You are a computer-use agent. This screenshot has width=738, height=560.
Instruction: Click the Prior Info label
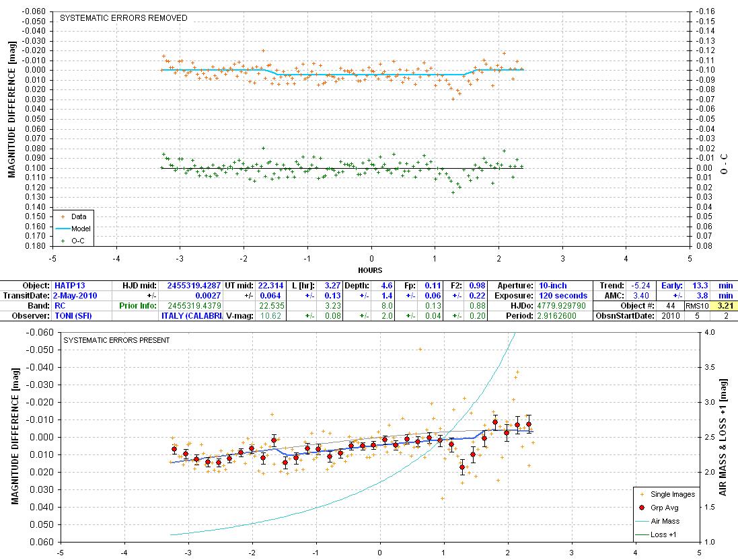(138, 306)
